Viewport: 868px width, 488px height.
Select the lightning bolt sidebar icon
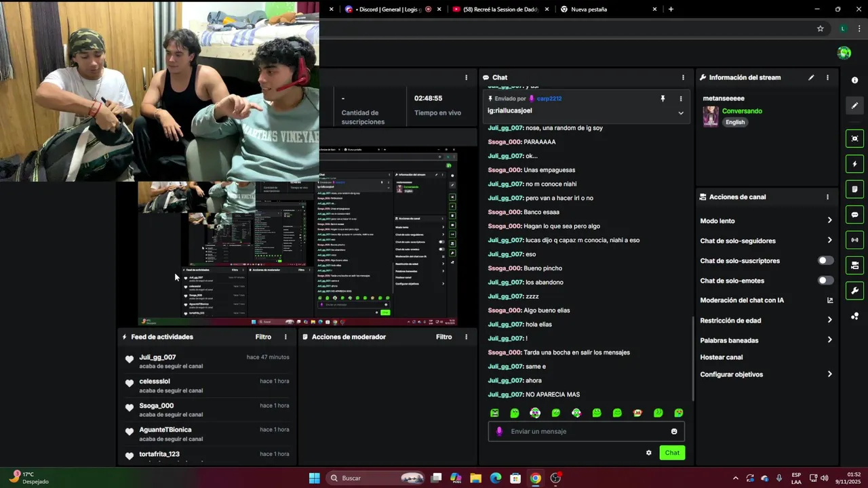[854, 164]
